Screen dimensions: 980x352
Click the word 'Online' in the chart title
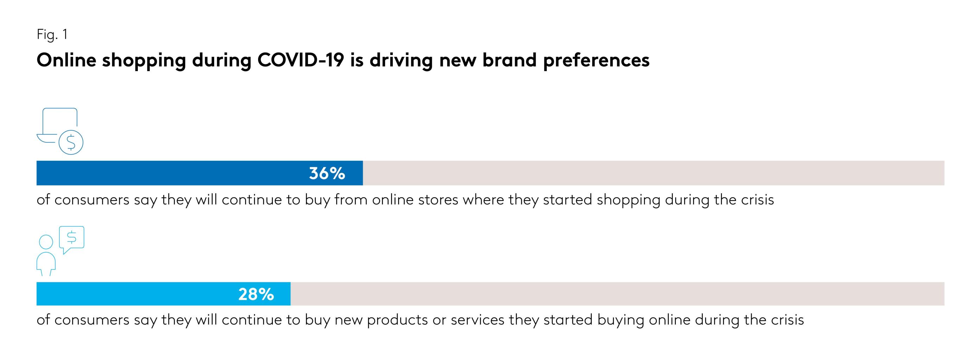[66, 60]
